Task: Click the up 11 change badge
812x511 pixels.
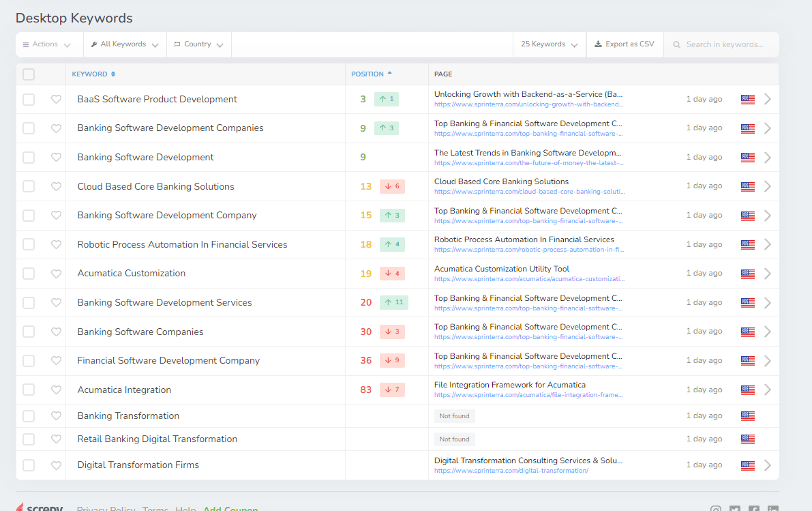Action: 394,302
